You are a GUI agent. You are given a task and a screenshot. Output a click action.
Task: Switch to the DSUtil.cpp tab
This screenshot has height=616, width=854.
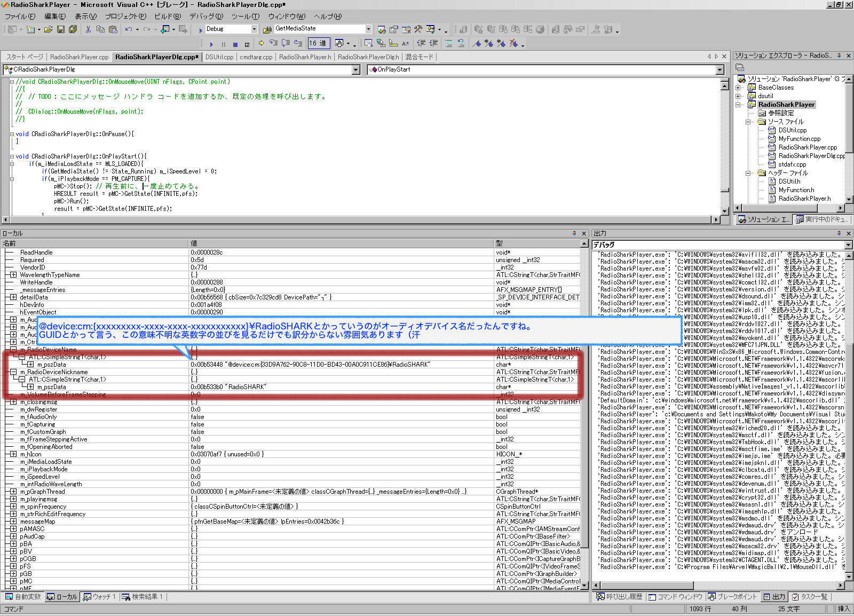click(x=219, y=57)
